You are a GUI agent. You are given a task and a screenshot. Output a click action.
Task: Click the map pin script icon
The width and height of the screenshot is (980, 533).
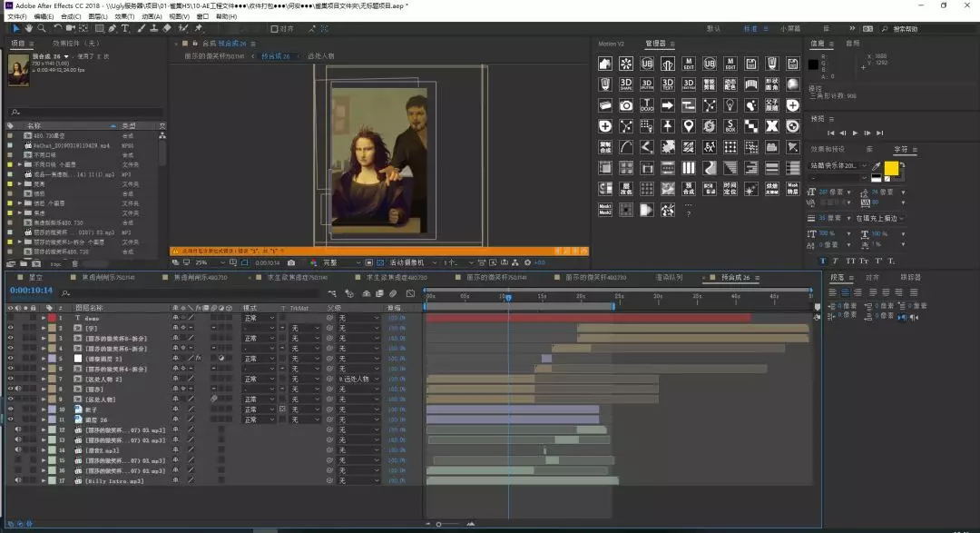(x=689, y=126)
